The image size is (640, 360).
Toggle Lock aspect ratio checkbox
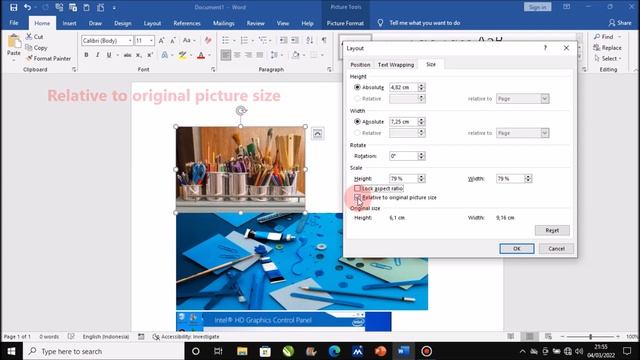point(358,189)
